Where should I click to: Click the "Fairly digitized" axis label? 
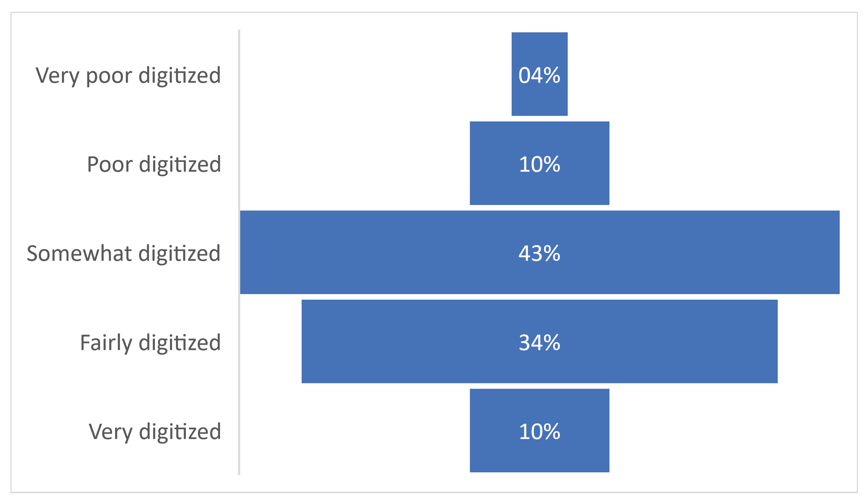[x=150, y=342]
